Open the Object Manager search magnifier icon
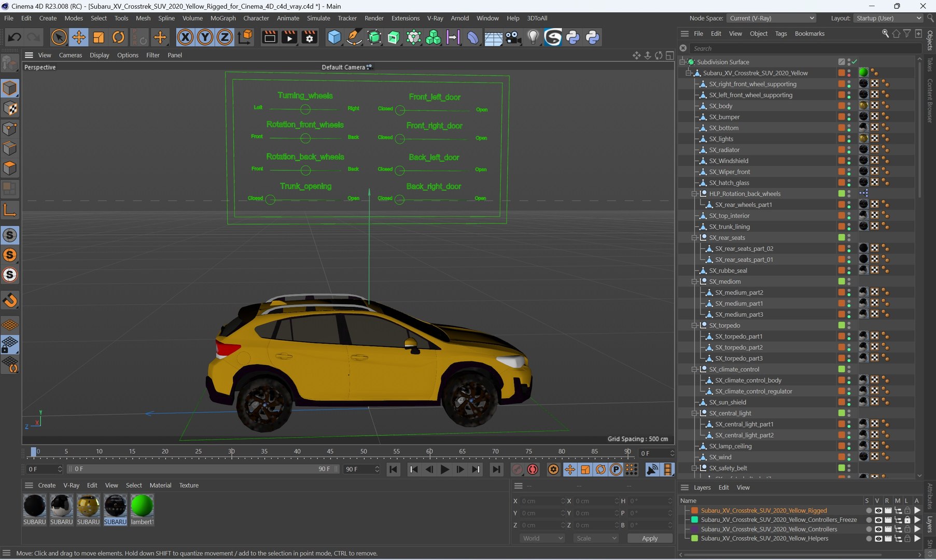This screenshot has height=560, width=936. tap(885, 34)
